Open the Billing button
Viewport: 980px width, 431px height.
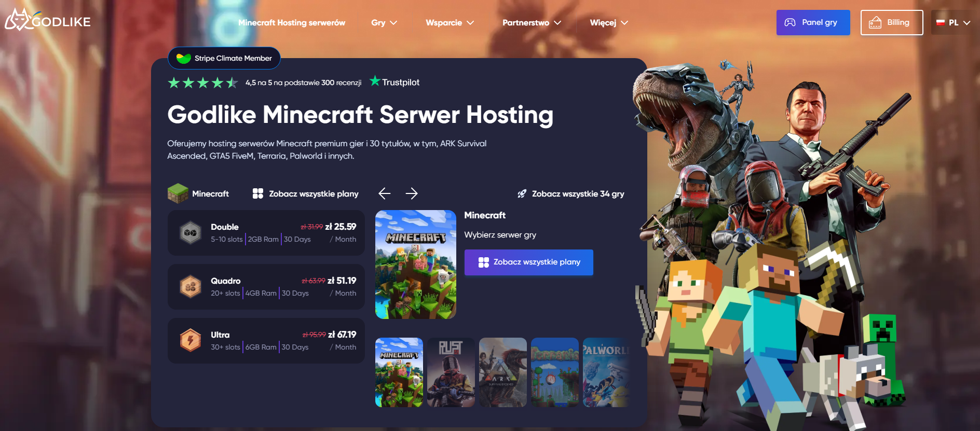892,23
